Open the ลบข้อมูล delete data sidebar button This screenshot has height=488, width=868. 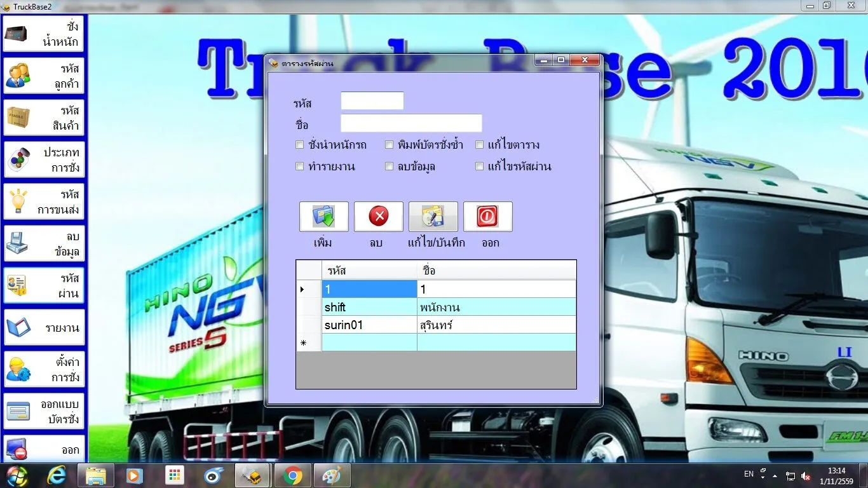coord(43,244)
